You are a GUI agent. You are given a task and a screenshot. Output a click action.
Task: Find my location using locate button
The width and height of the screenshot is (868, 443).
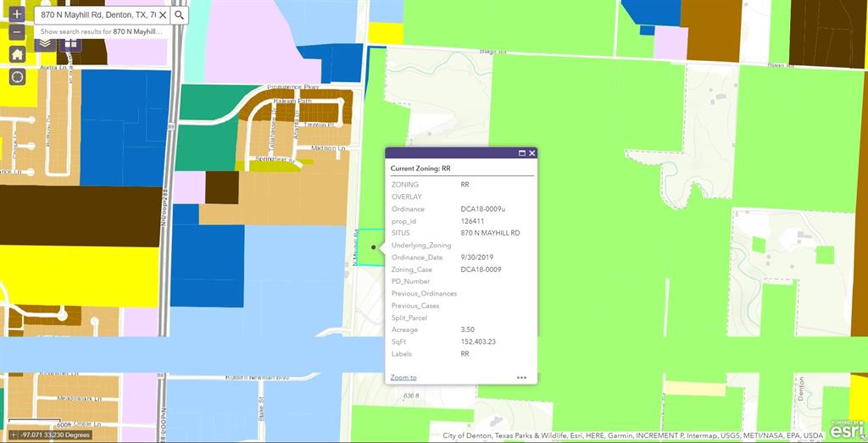click(x=17, y=77)
